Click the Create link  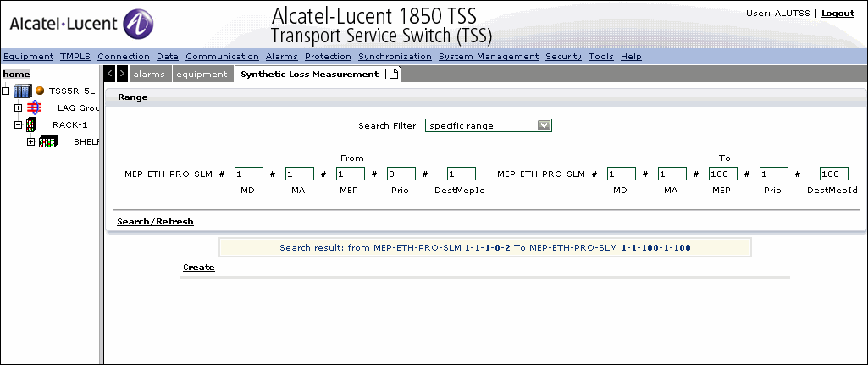coord(199,268)
